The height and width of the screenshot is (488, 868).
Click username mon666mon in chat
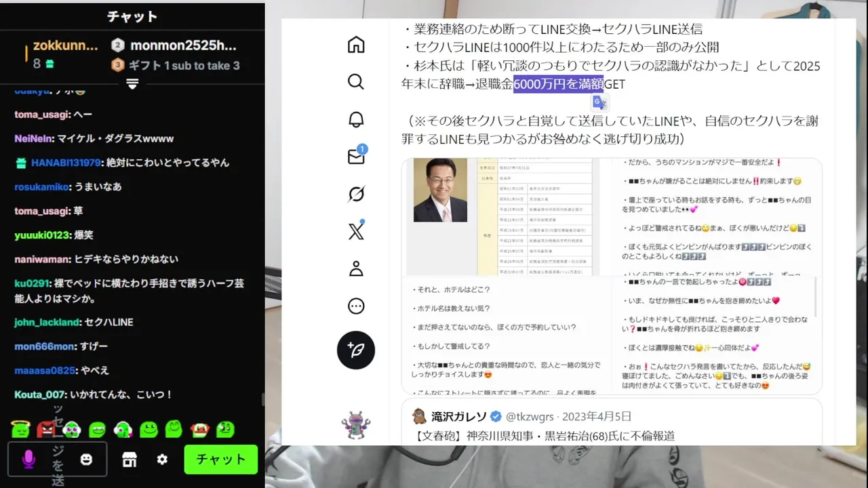click(x=44, y=346)
